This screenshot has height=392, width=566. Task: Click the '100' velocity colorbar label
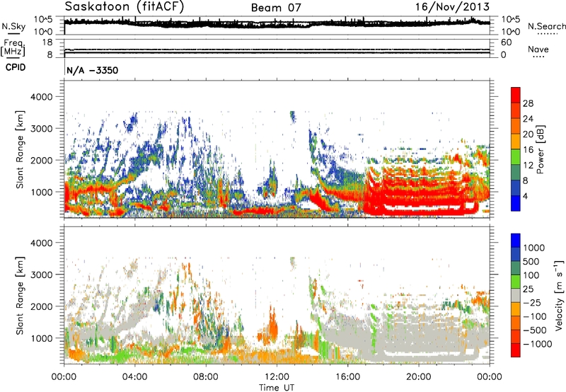[x=532, y=275]
